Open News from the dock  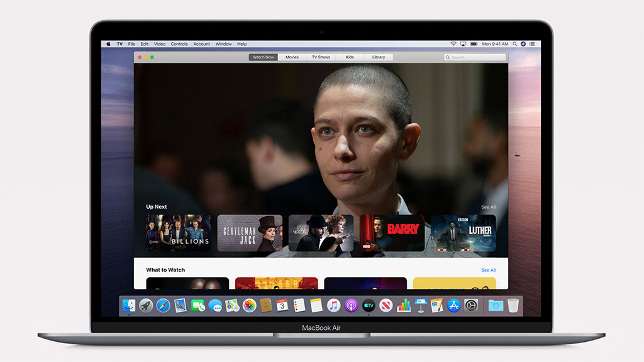(x=386, y=305)
